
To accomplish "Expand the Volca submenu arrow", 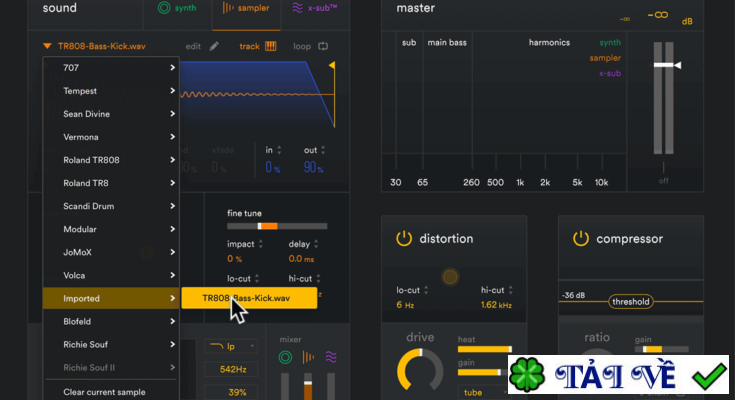I will (172, 275).
